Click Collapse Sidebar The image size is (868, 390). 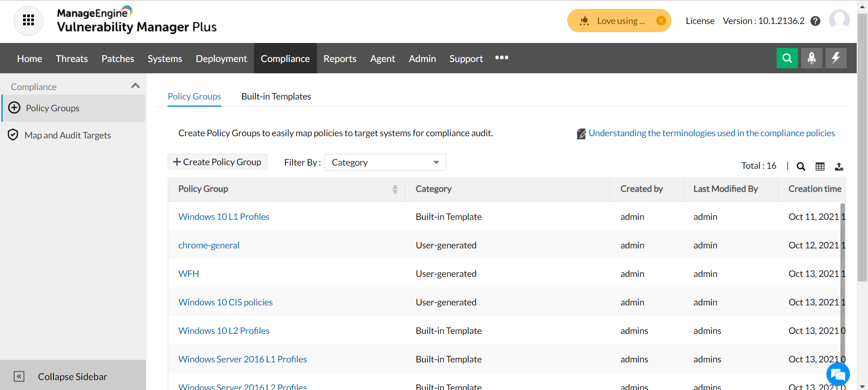(x=72, y=376)
